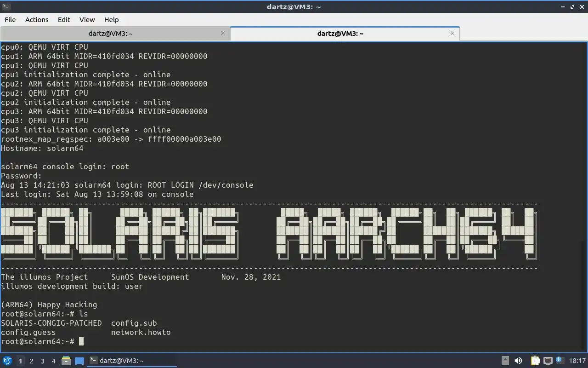Click the show desktop icon in taskbar

[79, 361]
